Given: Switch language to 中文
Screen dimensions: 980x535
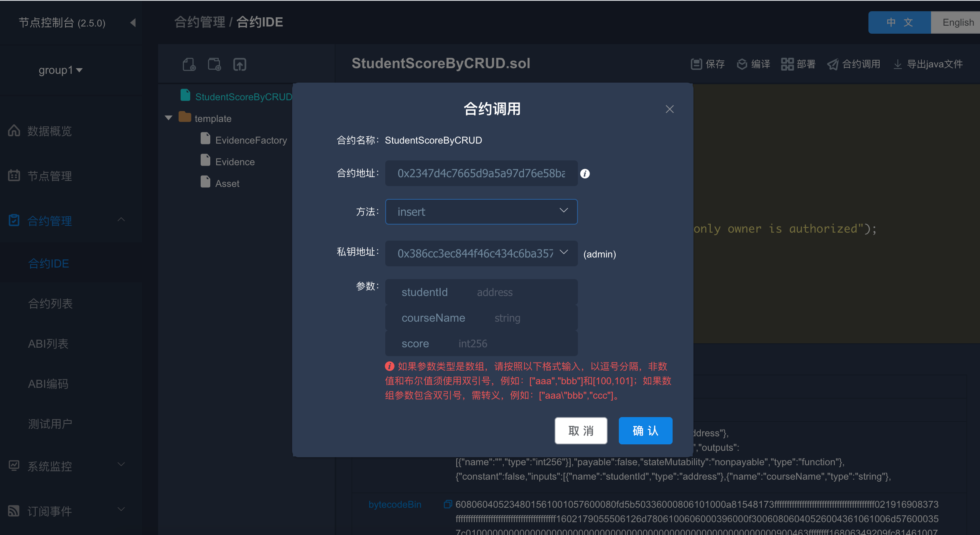Looking at the screenshot, I should click(899, 22).
